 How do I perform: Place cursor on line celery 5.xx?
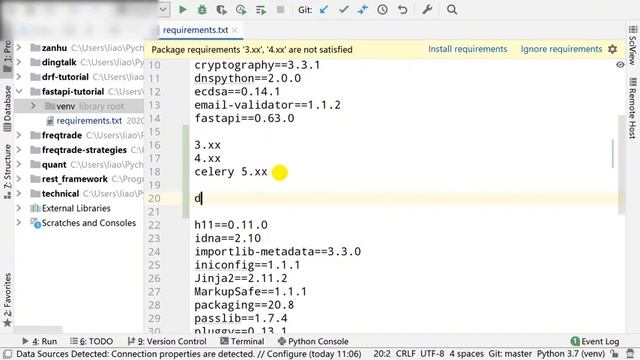click(231, 172)
